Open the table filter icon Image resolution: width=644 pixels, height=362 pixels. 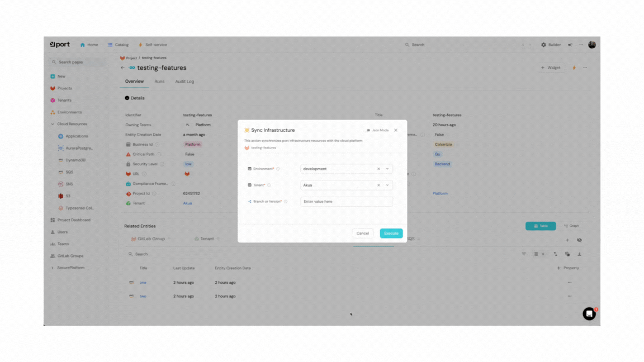click(x=524, y=254)
